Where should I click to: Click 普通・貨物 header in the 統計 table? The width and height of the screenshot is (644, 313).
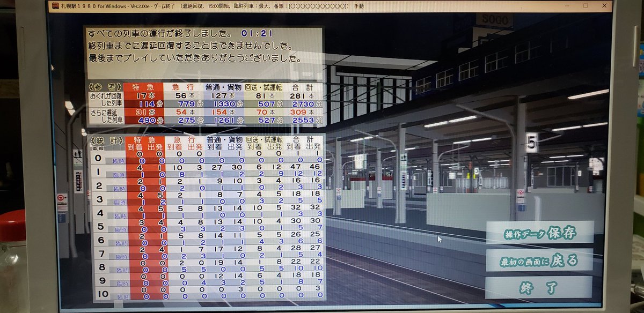tap(225, 139)
